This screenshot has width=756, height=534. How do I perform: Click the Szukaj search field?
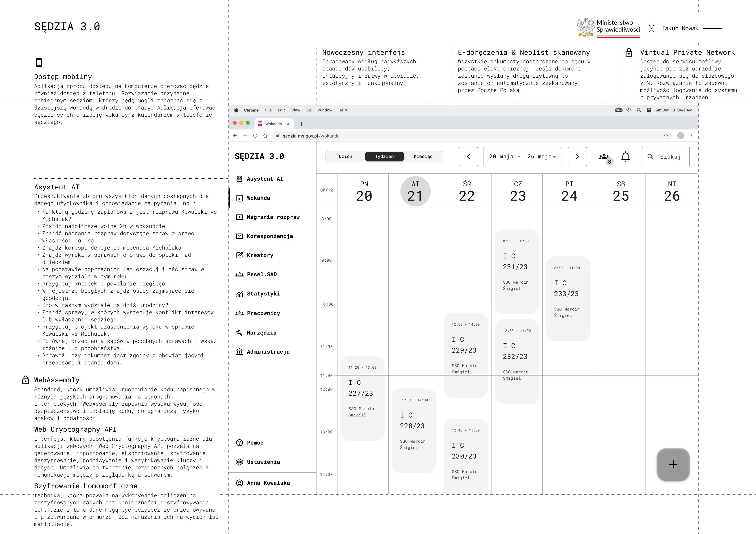coord(666,157)
